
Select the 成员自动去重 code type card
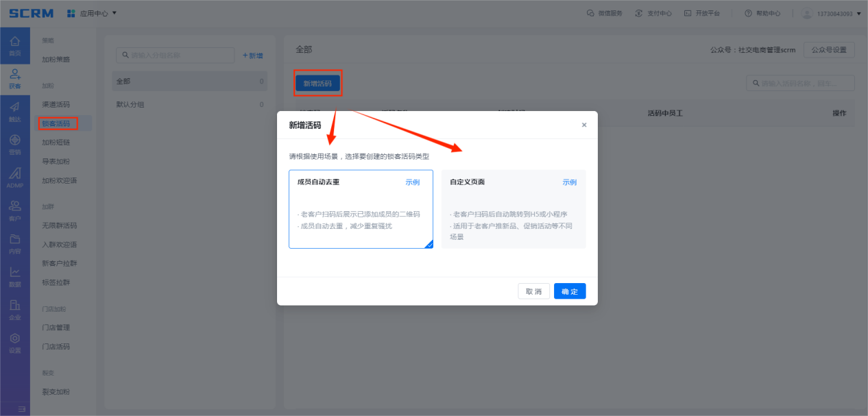point(361,209)
